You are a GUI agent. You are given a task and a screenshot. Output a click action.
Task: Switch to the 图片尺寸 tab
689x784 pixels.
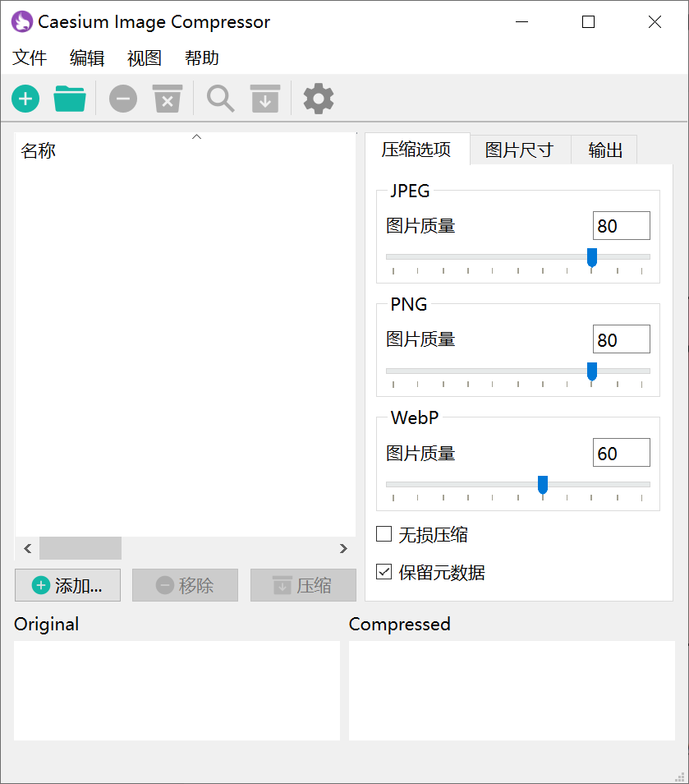[x=521, y=150]
